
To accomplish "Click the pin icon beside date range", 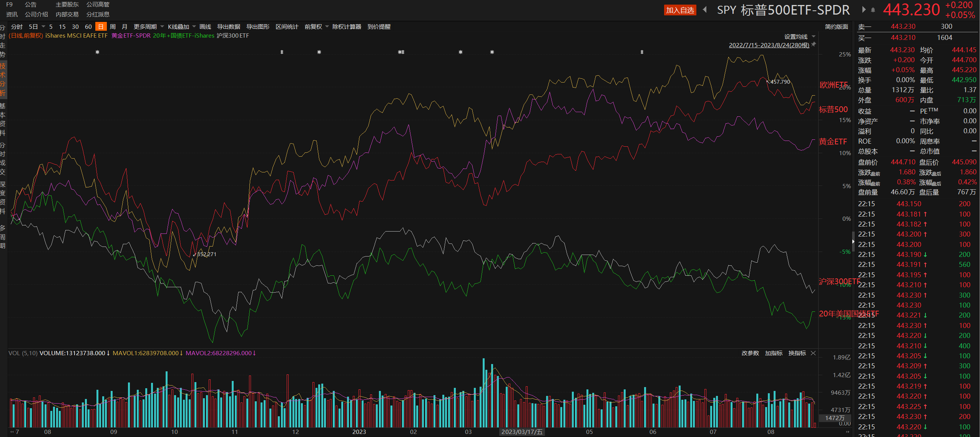I will [x=814, y=45].
